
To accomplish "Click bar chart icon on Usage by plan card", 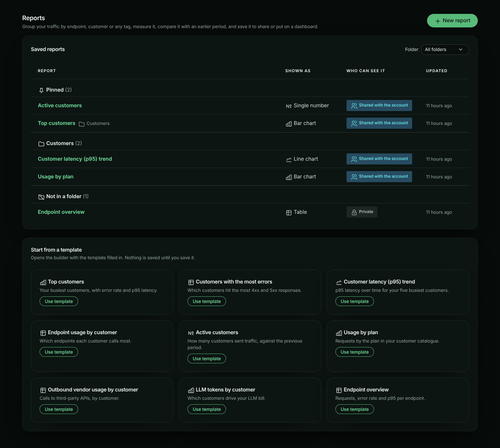I will 339,333.
